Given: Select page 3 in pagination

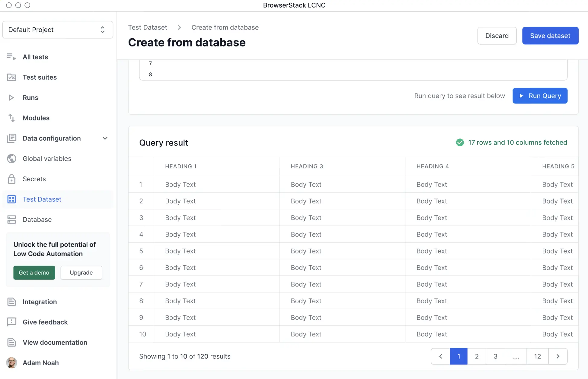Looking at the screenshot, I should 495,356.
